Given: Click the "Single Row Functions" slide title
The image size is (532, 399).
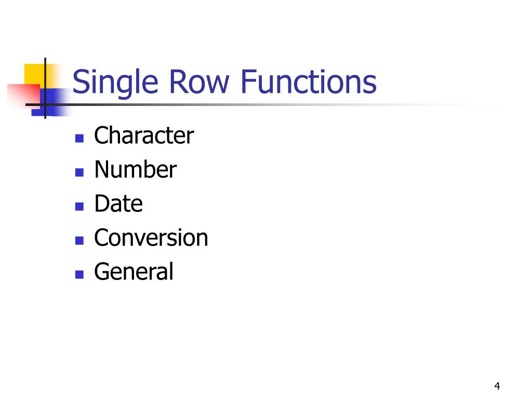Looking at the screenshot, I should 224,82.
